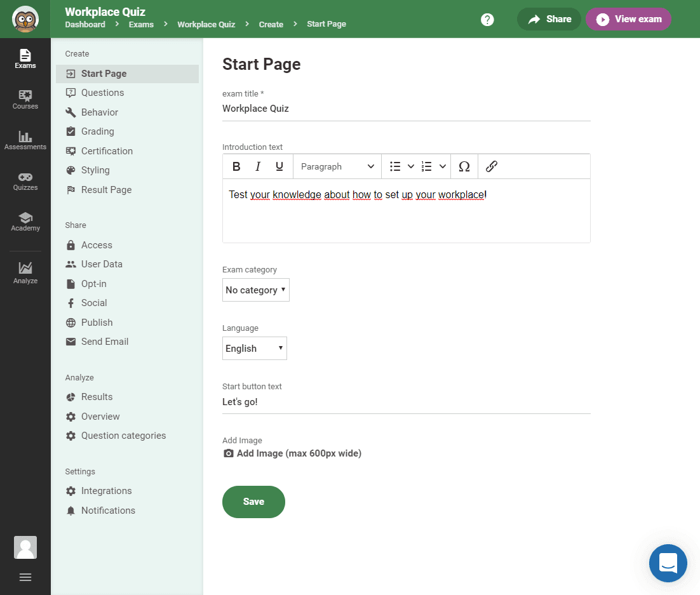Open the help question mark icon
This screenshot has width=700, height=595.
tap(487, 20)
